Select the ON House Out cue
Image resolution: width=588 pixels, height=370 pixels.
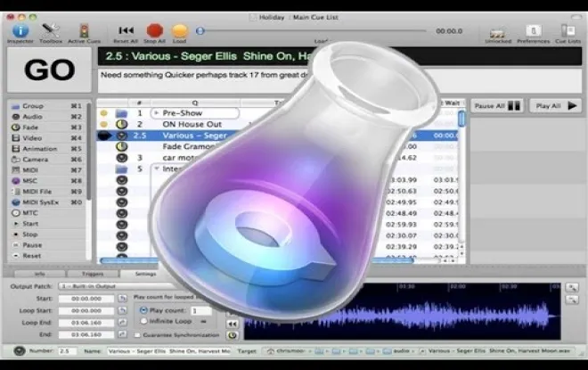tap(192, 124)
